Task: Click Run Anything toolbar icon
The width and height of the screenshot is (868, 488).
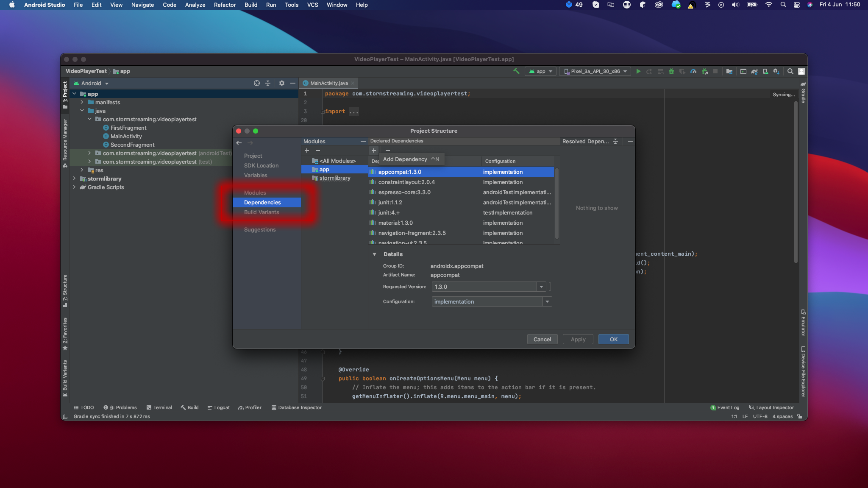Action: (x=743, y=71)
